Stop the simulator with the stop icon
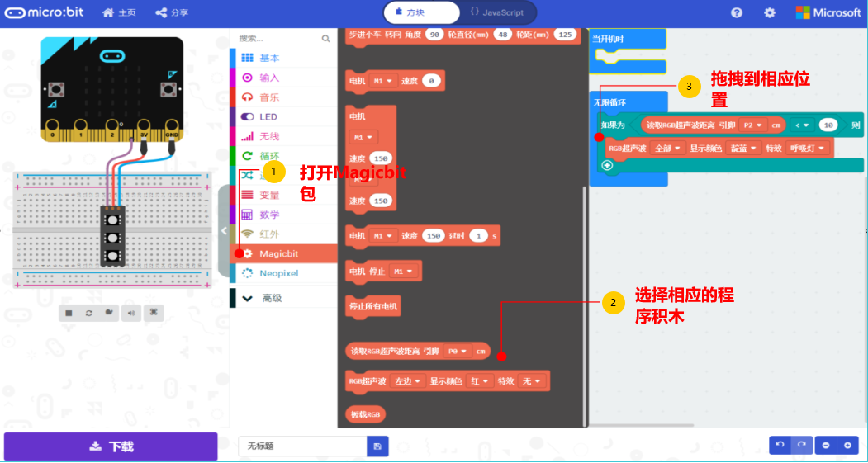The width and height of the screenshot is (868, 463). (69, 313)
